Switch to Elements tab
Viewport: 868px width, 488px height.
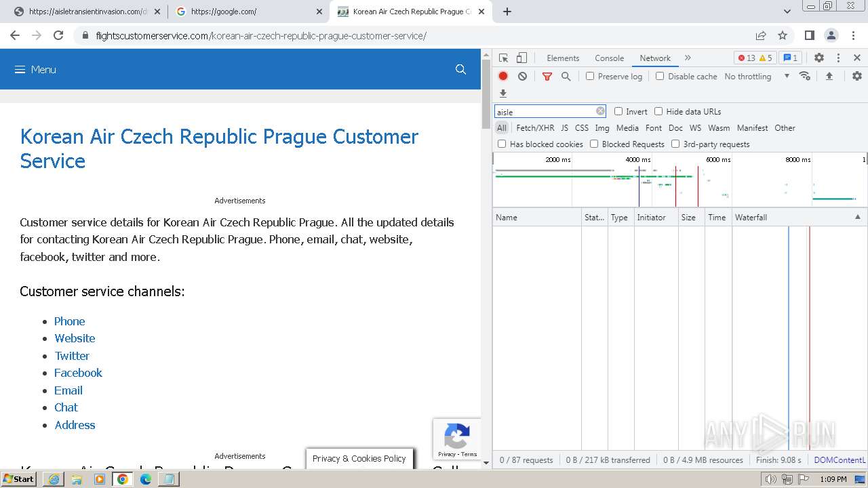coord(563,58)
